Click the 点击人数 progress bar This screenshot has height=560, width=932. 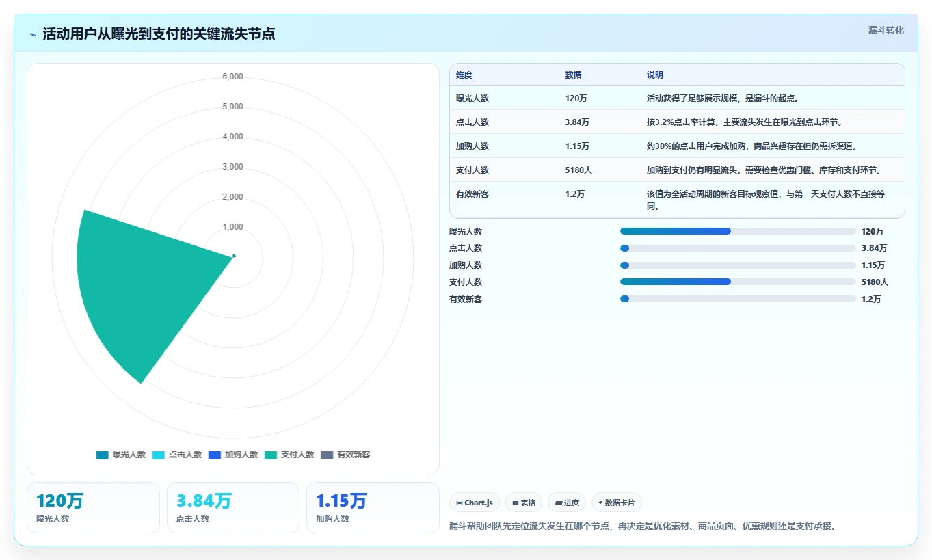738,248
